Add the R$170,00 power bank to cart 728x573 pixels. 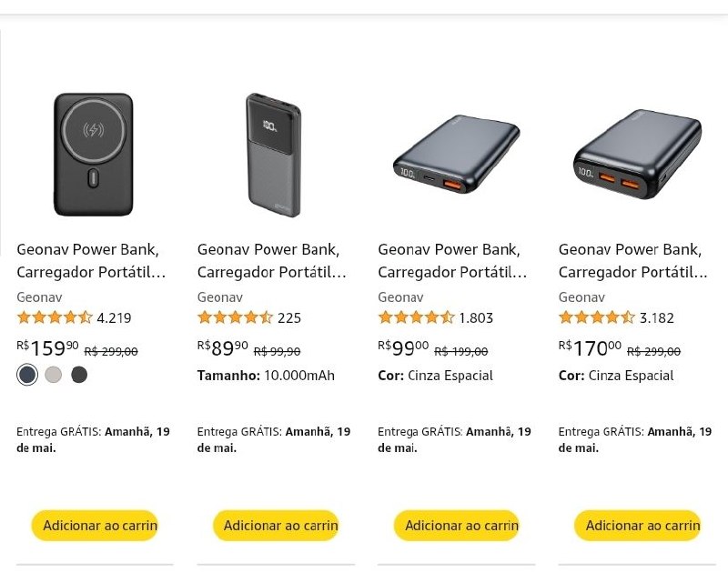637,525
